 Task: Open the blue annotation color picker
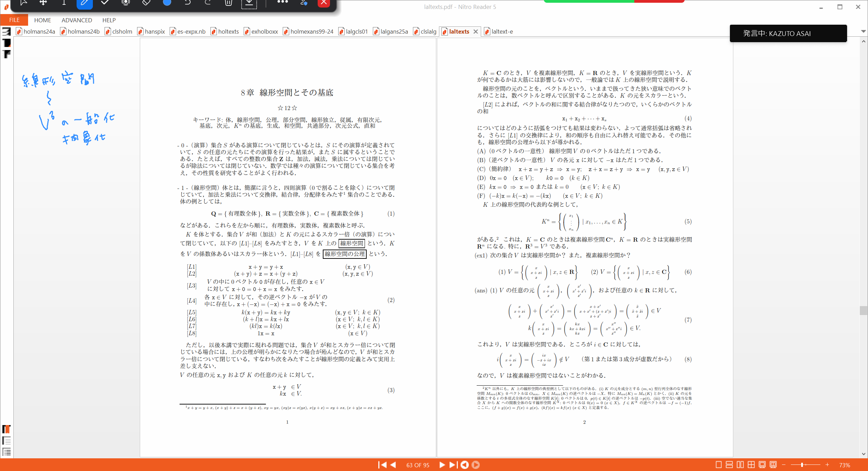(x=167, y=3)
